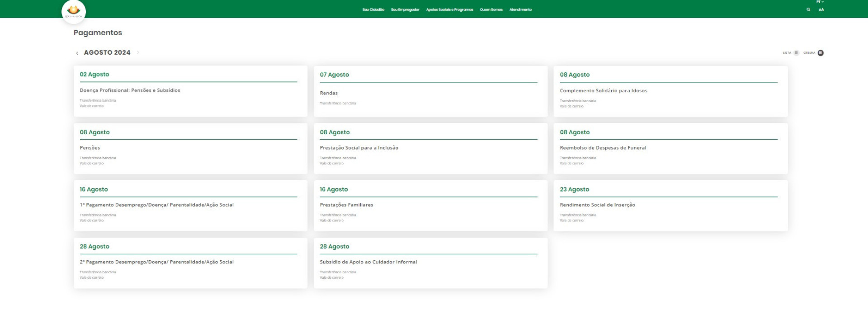Open Subsídio de Apoio ao Cuidador Informal card
Image resolution: width=868 pixels, height=328 pixels.
pyautogui.click(x=430, y=263)
